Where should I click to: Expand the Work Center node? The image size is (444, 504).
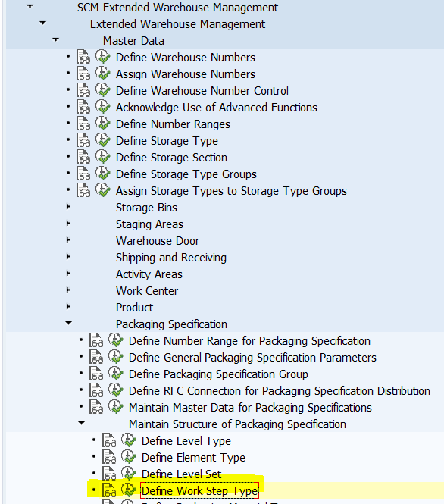click(67, 290)
